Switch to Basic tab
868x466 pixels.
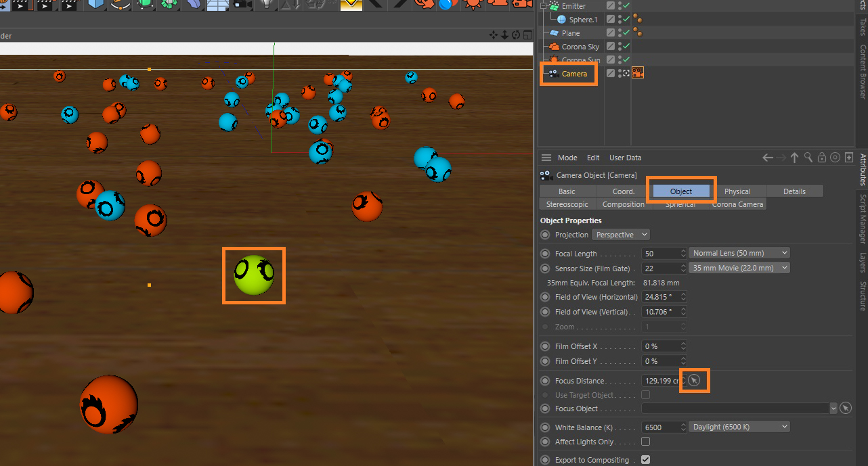(567, 191)
